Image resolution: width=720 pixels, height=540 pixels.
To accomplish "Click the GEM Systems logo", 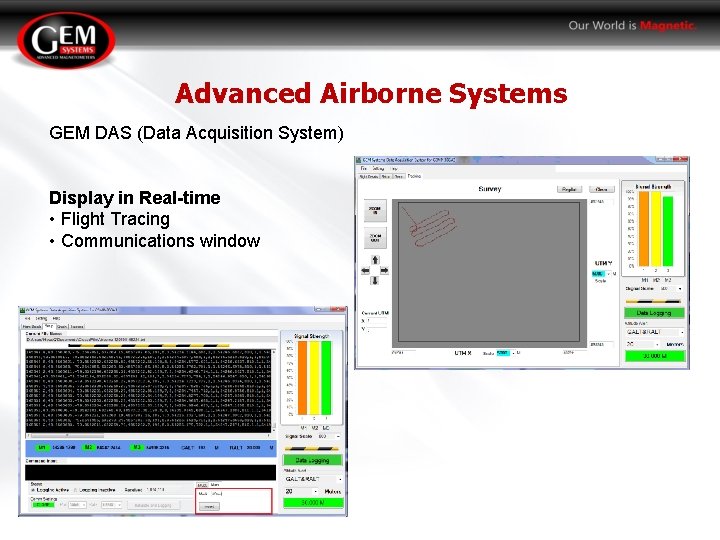I will (x=66, y=40).
